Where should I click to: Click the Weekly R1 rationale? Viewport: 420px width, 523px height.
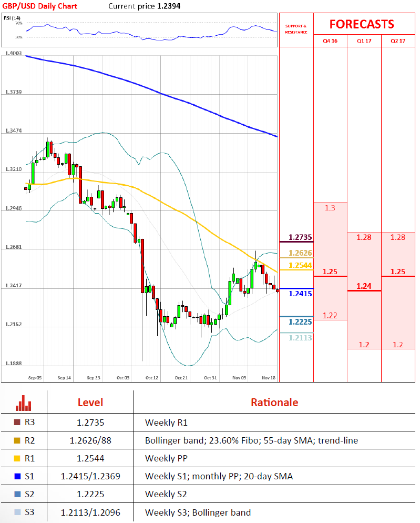click(x=166, y=423)
